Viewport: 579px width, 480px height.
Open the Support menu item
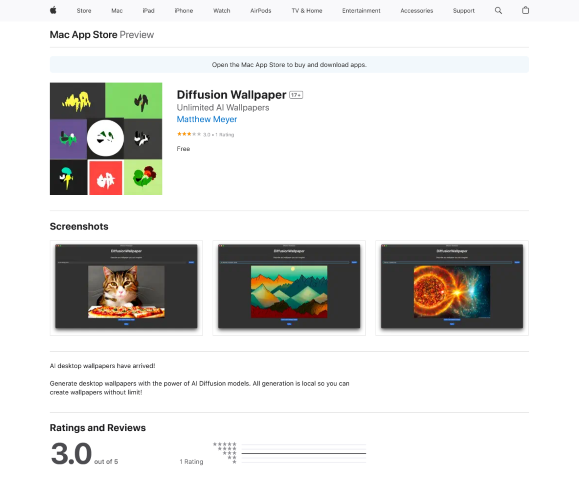464,11
